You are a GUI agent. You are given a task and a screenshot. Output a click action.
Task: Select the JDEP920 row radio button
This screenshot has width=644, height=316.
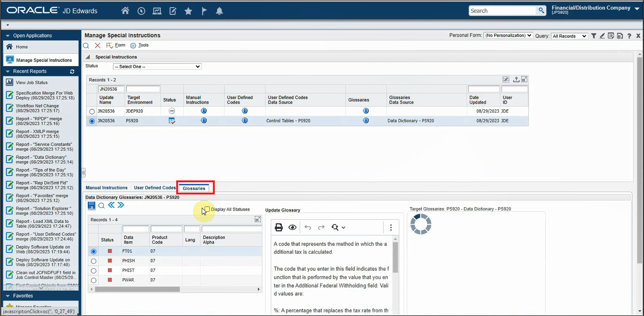coord(92,111)
